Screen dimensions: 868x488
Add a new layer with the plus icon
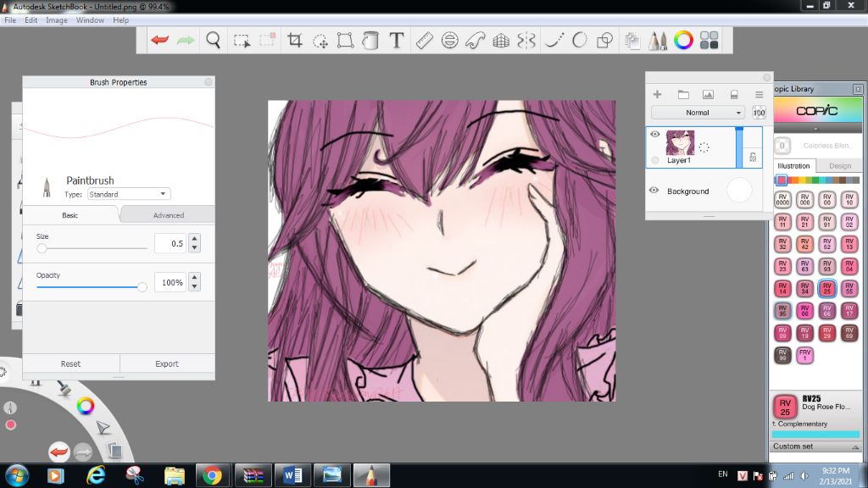click(657, 95)
